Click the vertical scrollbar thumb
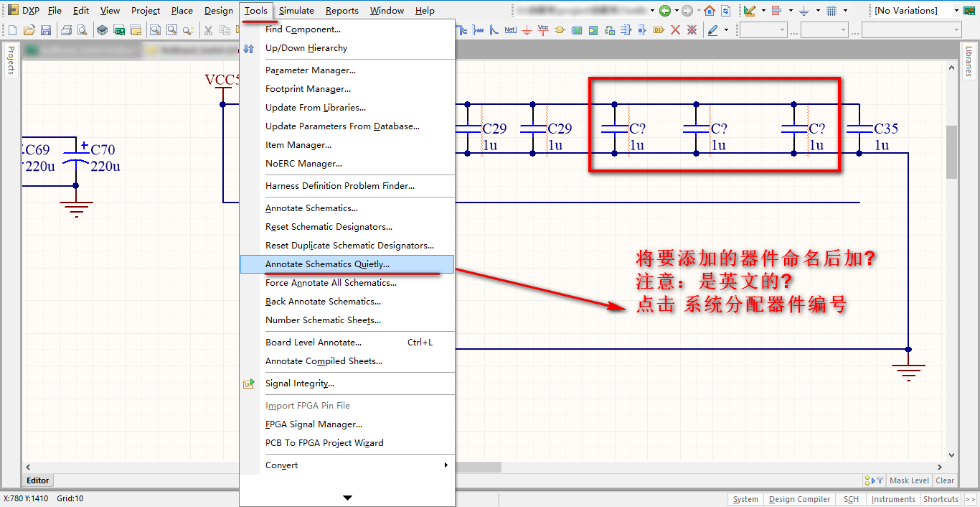 tap(951, 152)
